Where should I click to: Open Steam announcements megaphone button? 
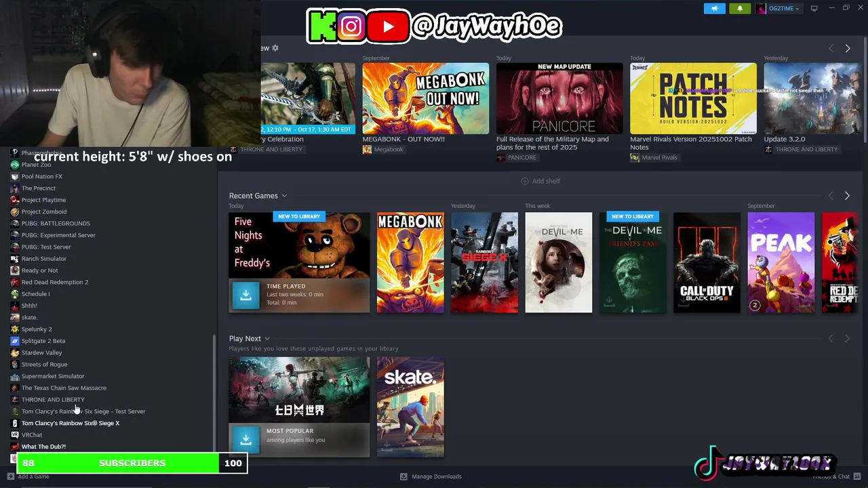(x=714, y=8)
